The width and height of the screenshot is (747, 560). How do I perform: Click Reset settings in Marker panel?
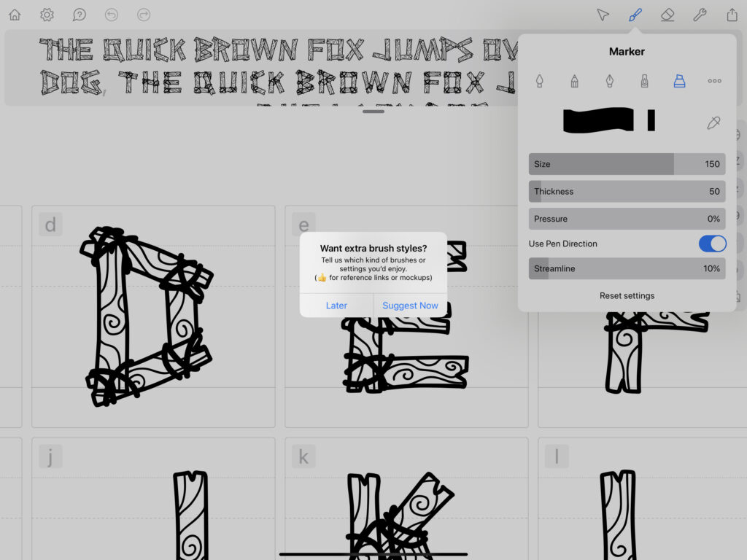(627, 296)
